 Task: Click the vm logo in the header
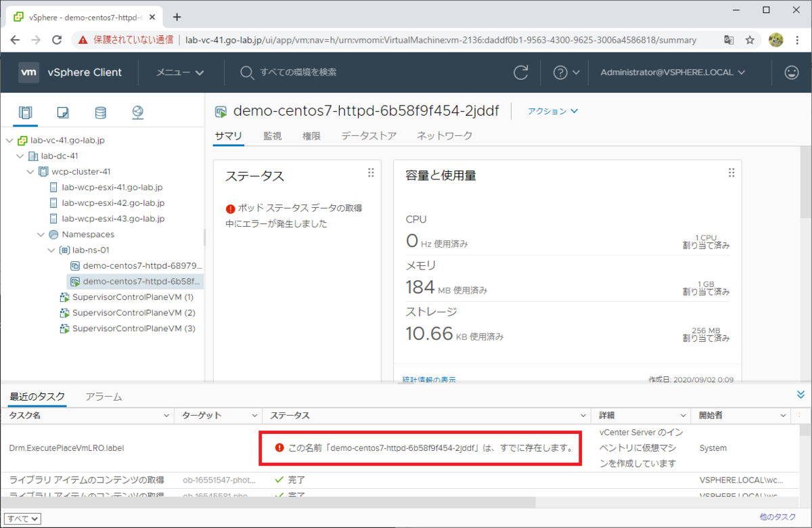28,72
